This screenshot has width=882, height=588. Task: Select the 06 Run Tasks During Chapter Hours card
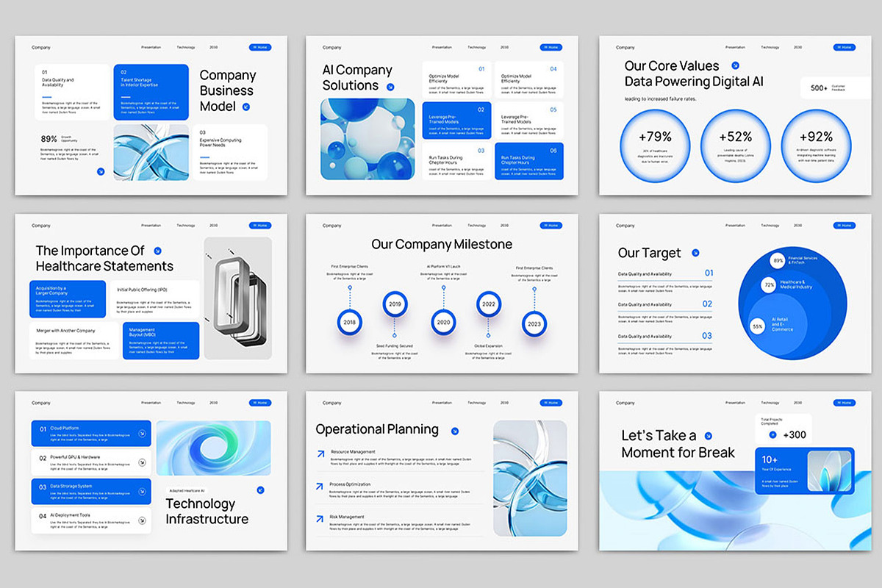pyautogui.click(x=529, y=161)
